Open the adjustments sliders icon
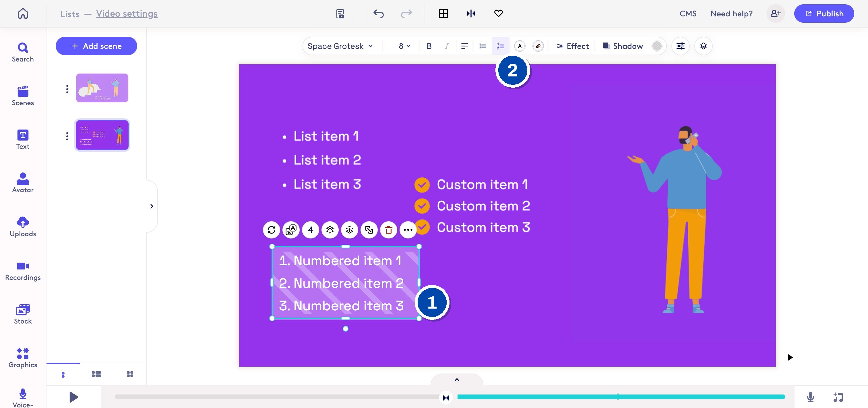The height and width of the screenshot is (408, 868). (680, 46)
